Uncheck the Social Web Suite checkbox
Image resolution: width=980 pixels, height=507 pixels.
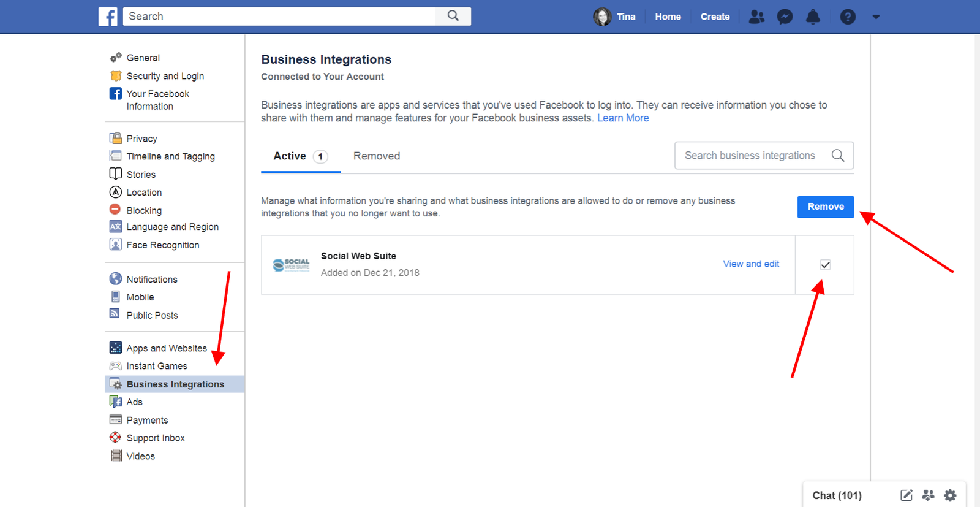click(x=825, y=265)
